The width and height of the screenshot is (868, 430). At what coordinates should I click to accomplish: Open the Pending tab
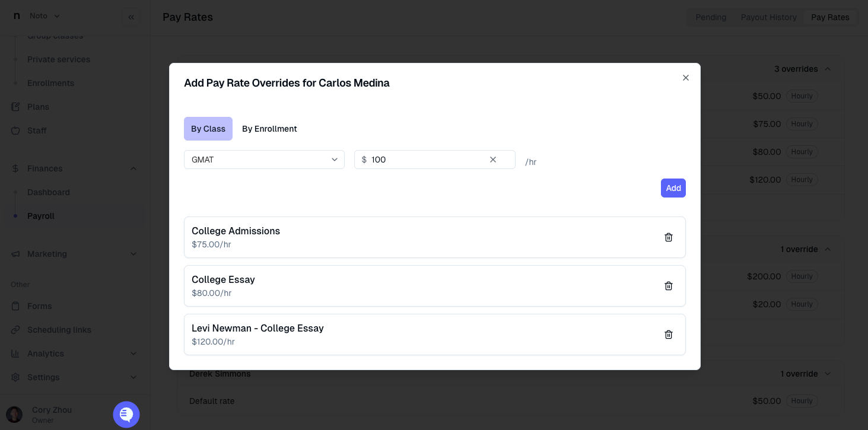point(711,17)
